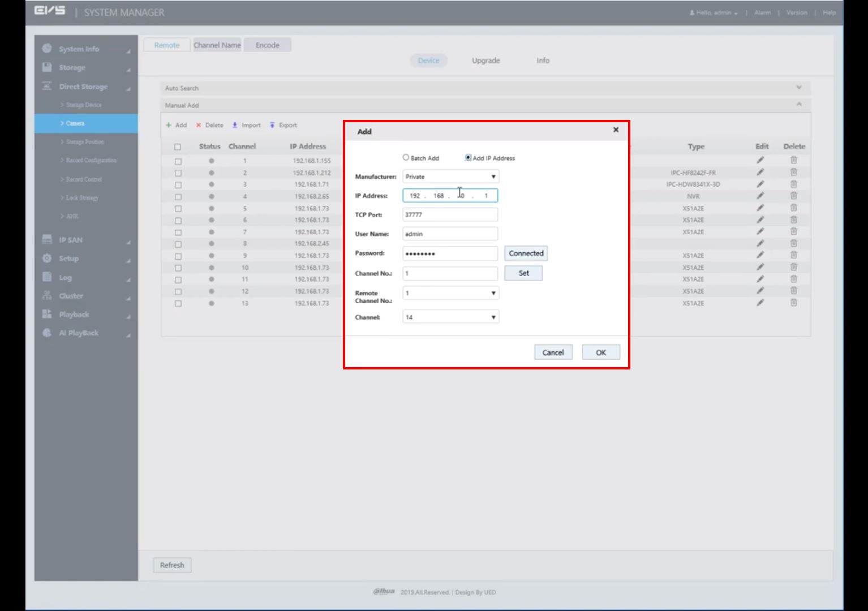This screenshot has width=868, height=611.
Task: Click into the TCP Port field
Action: (450, 215)
